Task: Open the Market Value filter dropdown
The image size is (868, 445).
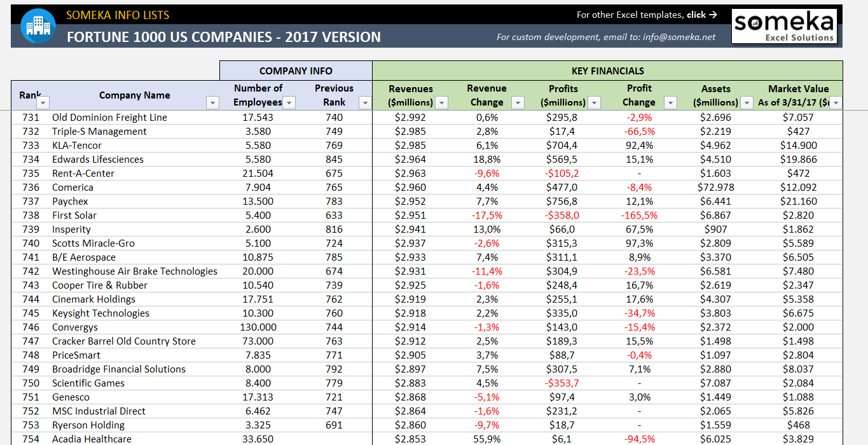Action: pos(836,102)
